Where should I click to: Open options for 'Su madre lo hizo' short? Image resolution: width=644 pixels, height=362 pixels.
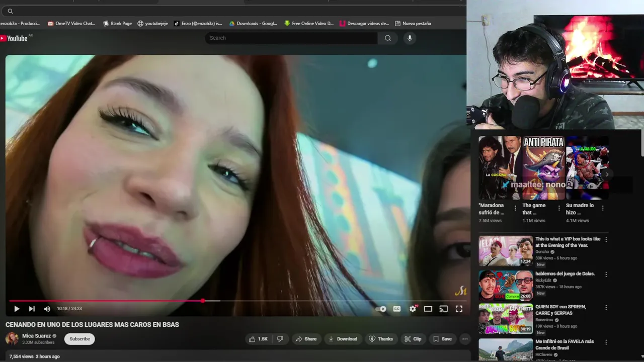[602, 208]
